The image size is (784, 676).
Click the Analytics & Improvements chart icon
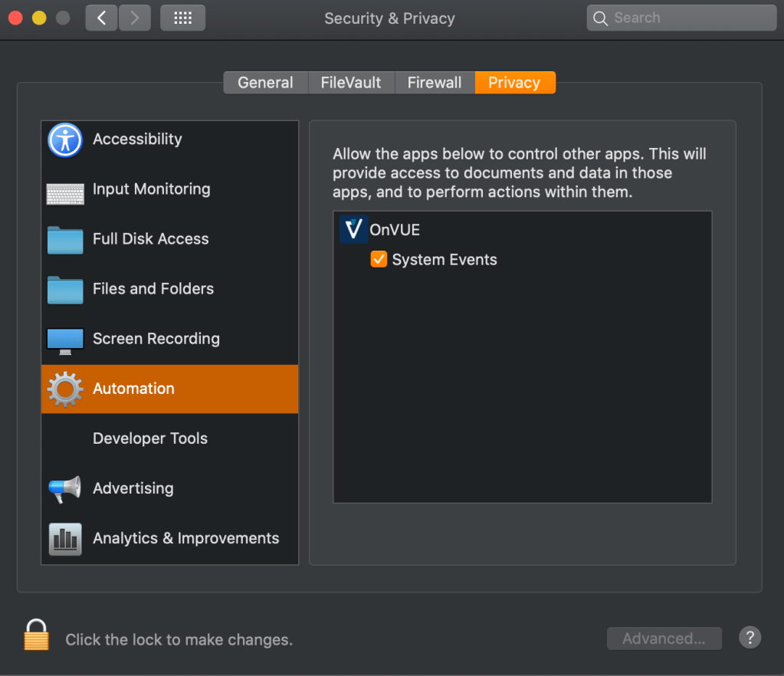[x=65, y=539]
